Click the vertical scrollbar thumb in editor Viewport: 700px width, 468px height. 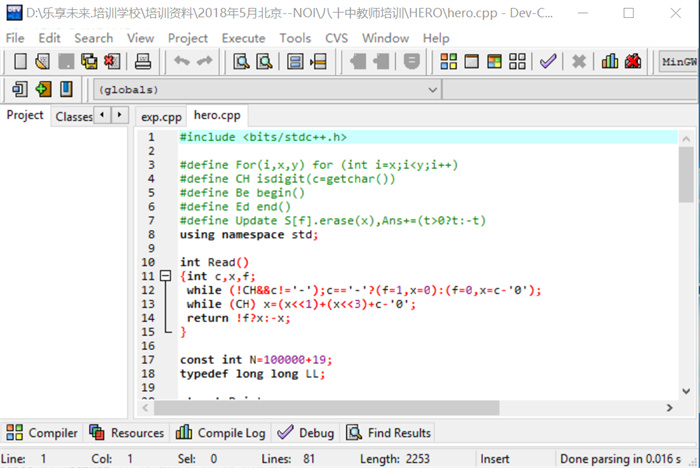pyautogui.click(x=686, y=175)
